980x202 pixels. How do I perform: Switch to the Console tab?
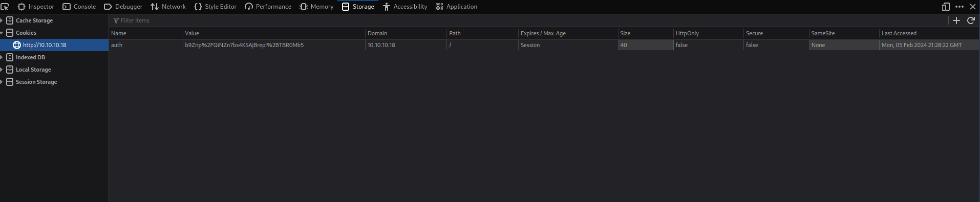[79, 7]
